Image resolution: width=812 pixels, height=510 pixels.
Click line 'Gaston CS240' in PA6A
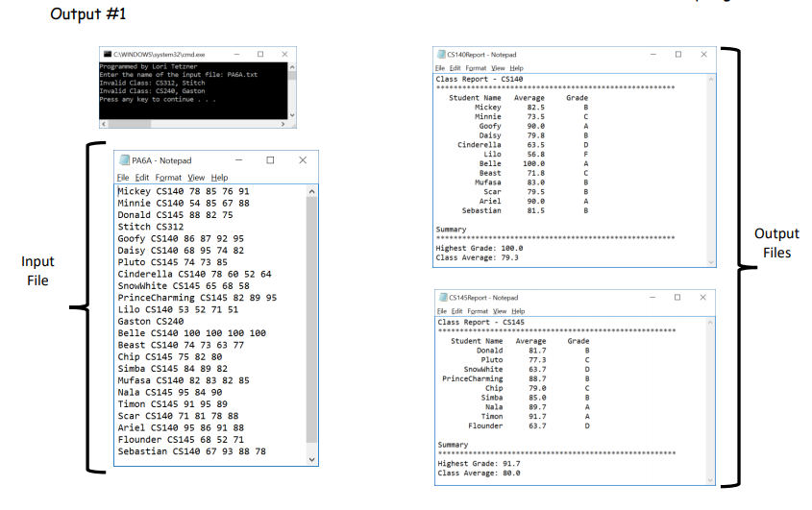pyautogui.click(x=151, y=321)
